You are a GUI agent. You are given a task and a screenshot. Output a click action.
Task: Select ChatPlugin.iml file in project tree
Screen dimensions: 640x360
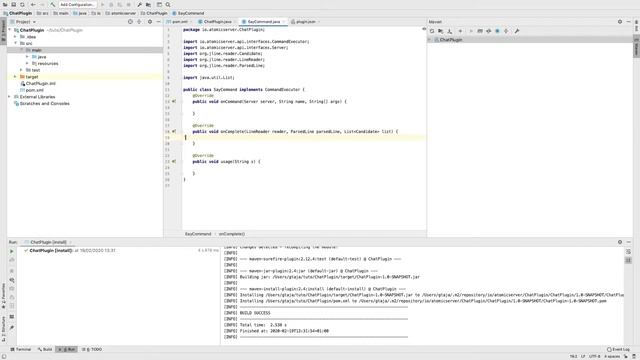(38, 83)
